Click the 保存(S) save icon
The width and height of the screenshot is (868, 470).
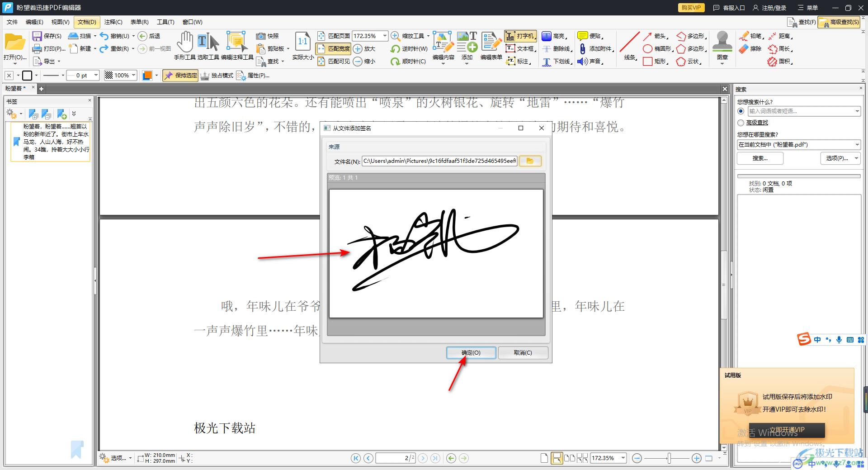click(37, 36)
